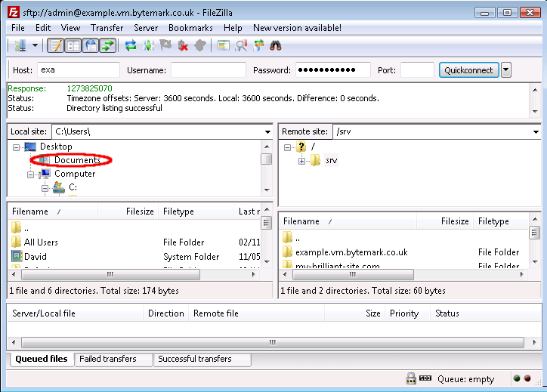Toggle the message log display
Image resolution: width=547 pixels, height=392 pixels.
coord(56,45)
